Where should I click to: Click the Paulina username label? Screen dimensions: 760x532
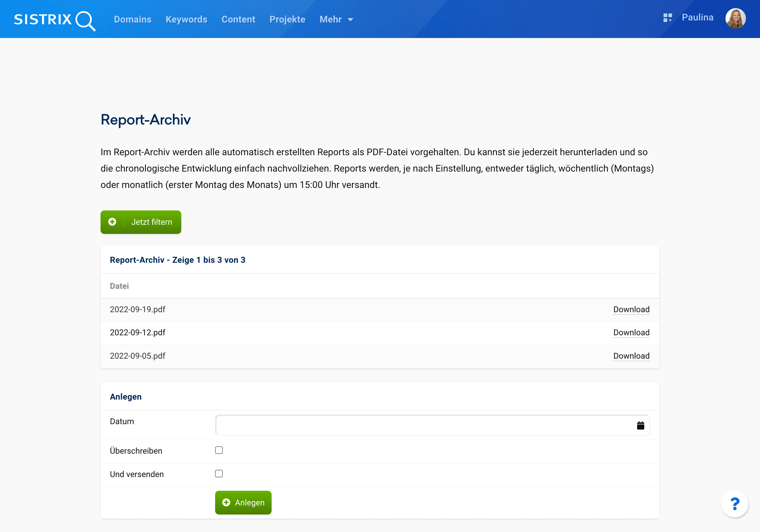(697, 18)
